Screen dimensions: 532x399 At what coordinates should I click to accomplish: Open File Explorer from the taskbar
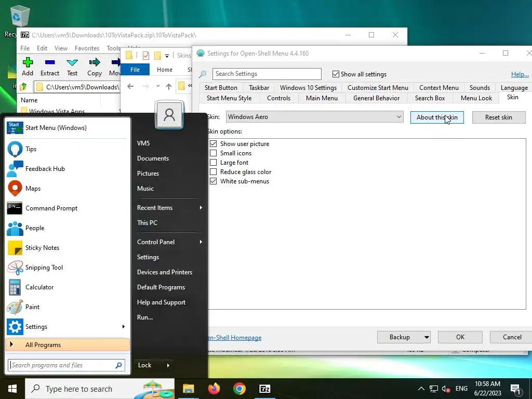pyautogui.click(x=188, y=389)
